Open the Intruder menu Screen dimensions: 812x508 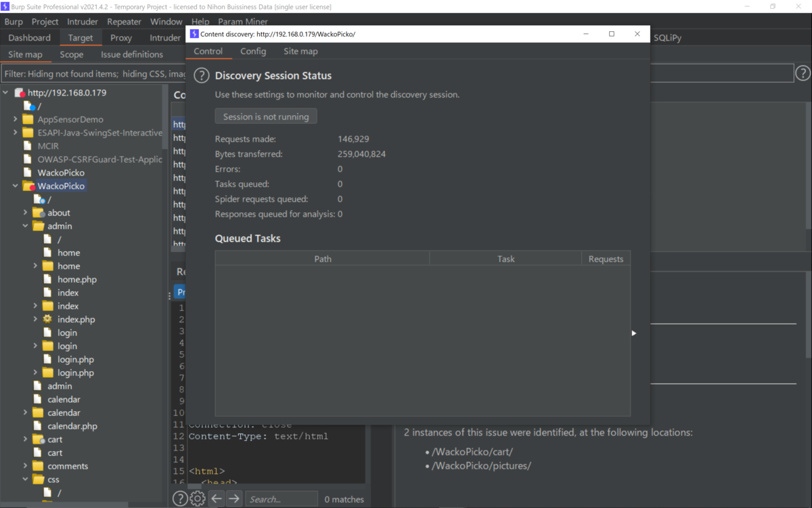point(83,22)
